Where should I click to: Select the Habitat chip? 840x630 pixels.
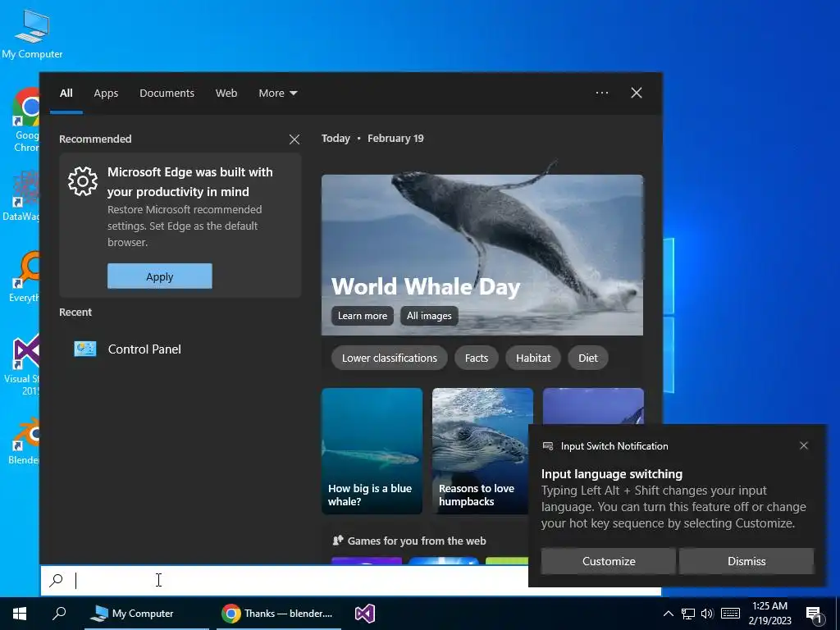coord(533,358)
